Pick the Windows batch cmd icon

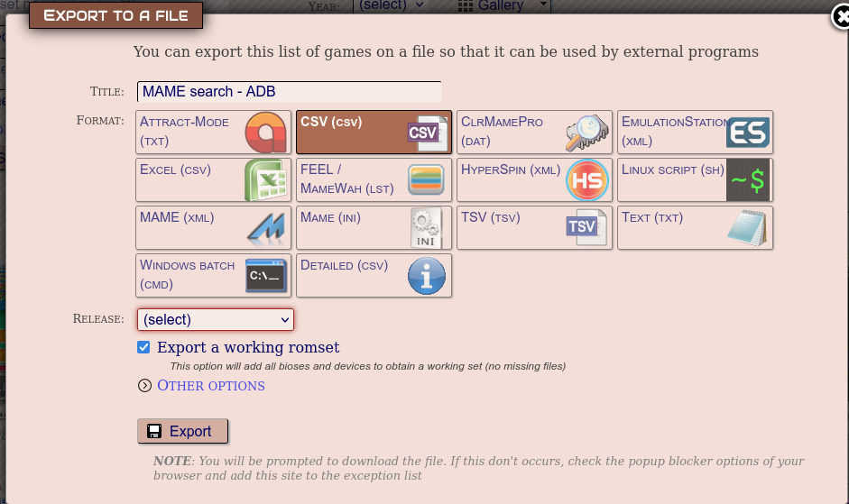[x=266, y=276]
